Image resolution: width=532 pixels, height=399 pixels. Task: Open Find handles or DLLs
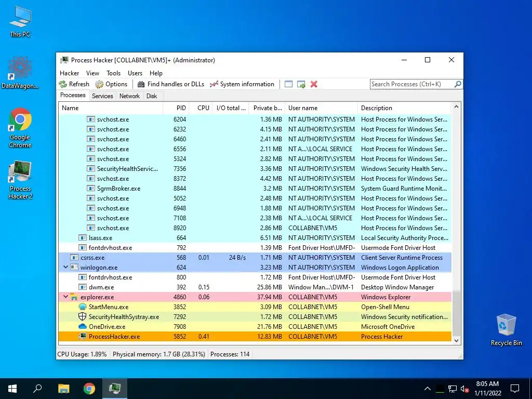point(171,84)
